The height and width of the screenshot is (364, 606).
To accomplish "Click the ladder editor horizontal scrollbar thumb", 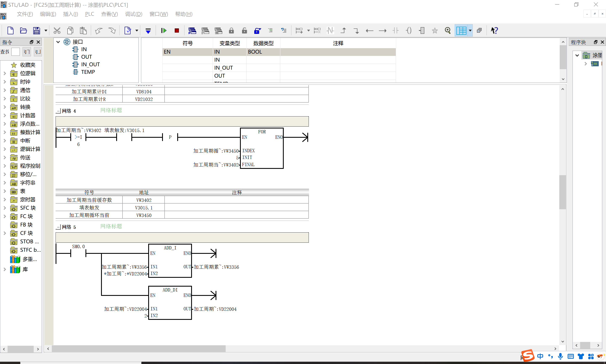I will pos(139,349).
